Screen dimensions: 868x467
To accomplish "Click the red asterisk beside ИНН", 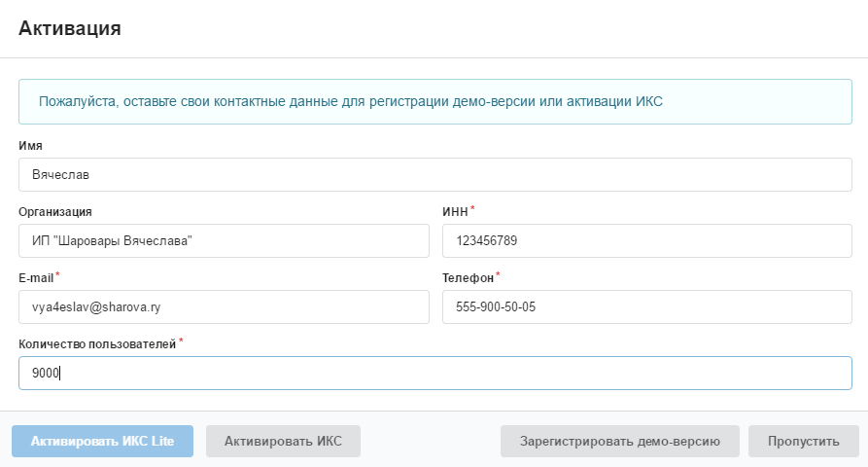I will [x=472, y=208].
